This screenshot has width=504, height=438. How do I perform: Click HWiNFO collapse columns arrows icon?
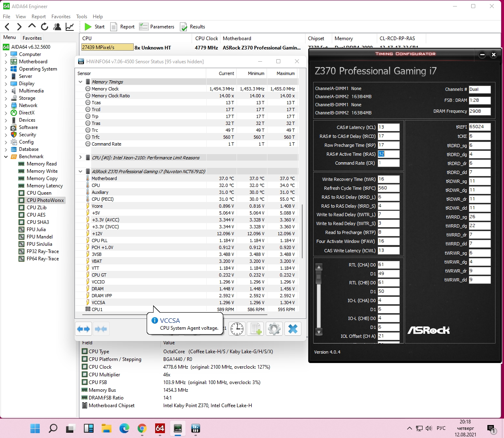101,329
